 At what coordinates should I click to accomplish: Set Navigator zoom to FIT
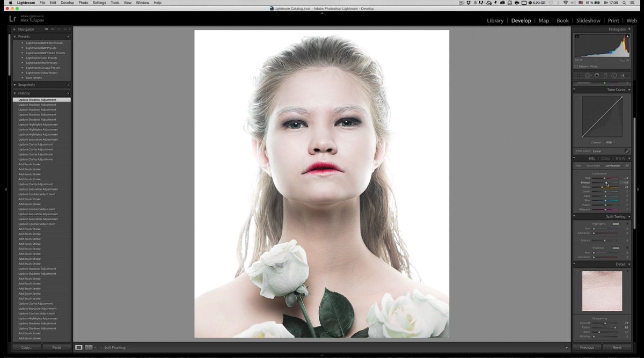coord(46,29)
